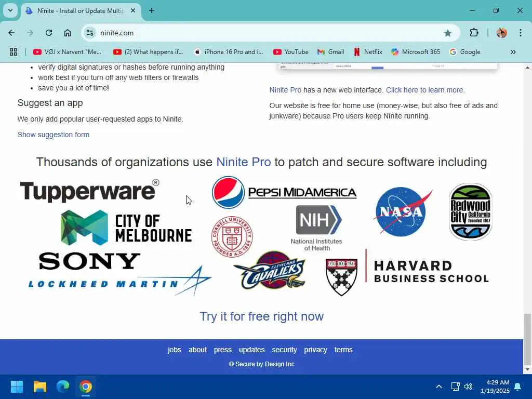The height and width of the screenshot is (399, 532).
Task: View site information icon in address bar
Action: coord(90,33)
